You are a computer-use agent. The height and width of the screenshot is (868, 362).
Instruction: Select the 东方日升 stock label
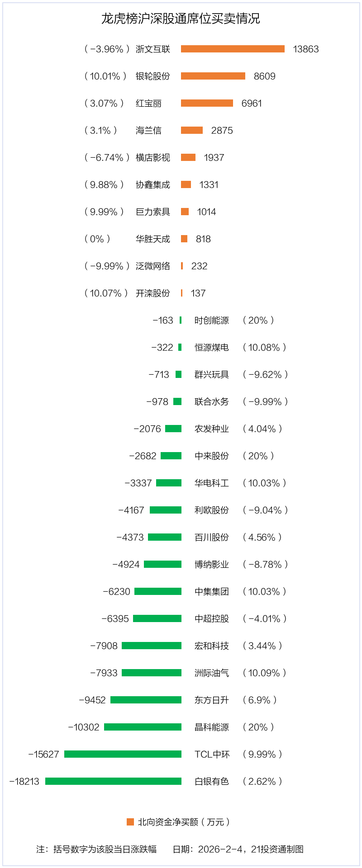pos(212,700)
